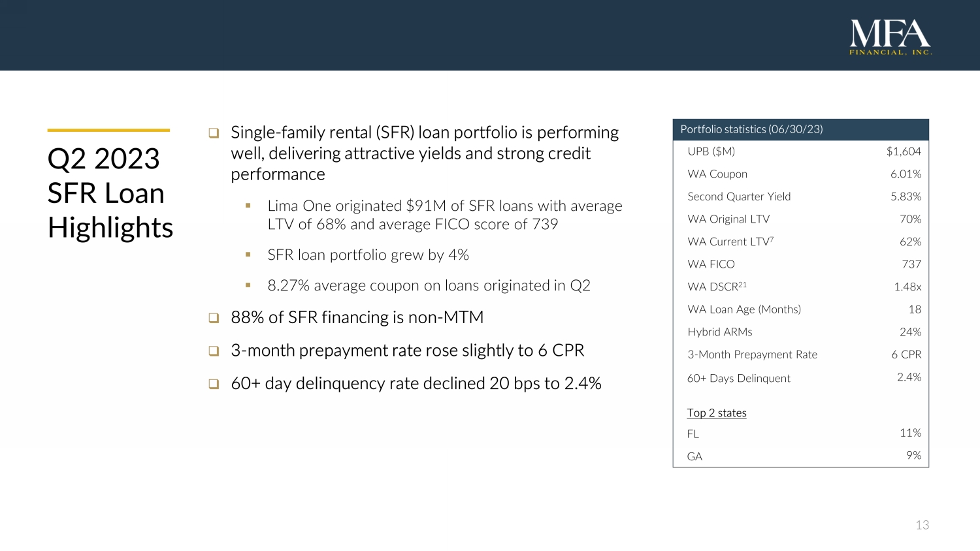This screenshot has height=551, width=980.
Task: Select the bullet next to "3-month prepayment rate"
Action: (214, 351)
